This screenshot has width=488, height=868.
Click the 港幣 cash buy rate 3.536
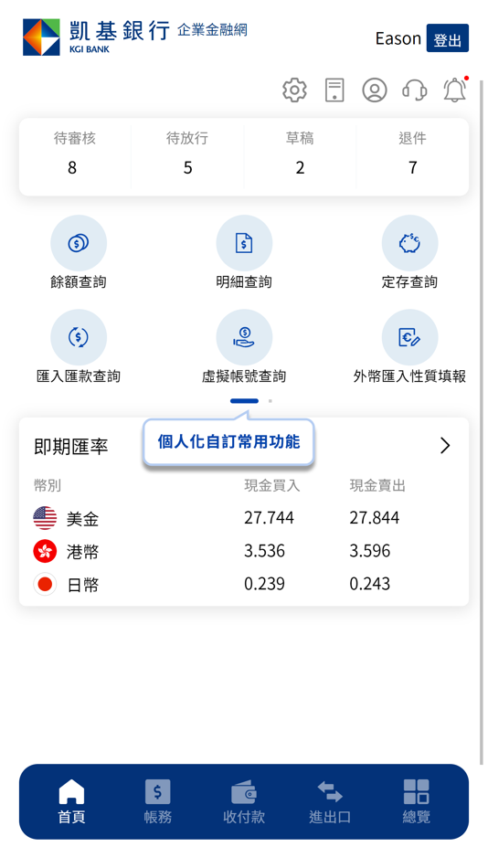tap(265, 551)
